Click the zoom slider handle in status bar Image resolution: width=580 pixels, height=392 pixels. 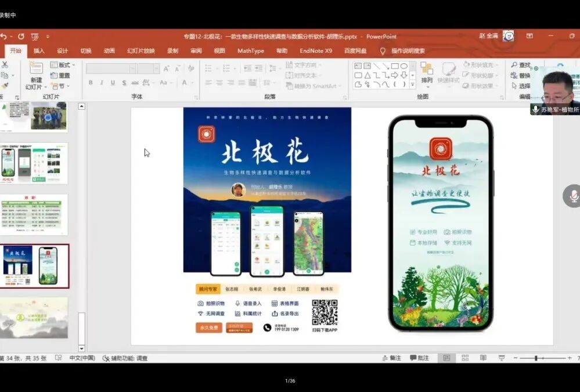[x=536, y=358]
